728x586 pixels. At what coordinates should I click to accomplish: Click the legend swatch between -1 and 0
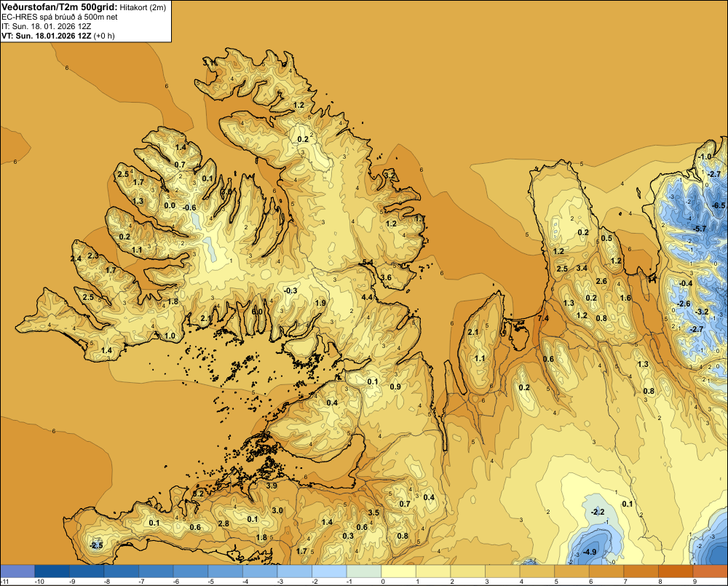tap(364, 571)
